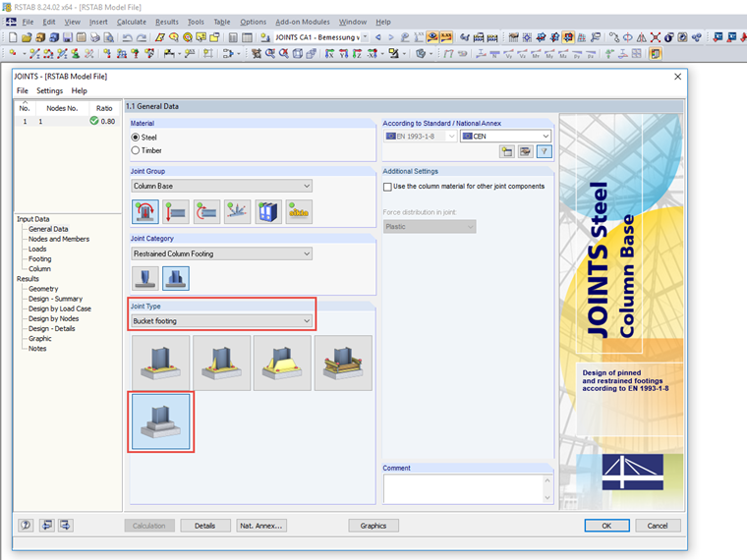Click the New file icon in toolbar
This screenshot has width=747, height=560.
(13, 37)
